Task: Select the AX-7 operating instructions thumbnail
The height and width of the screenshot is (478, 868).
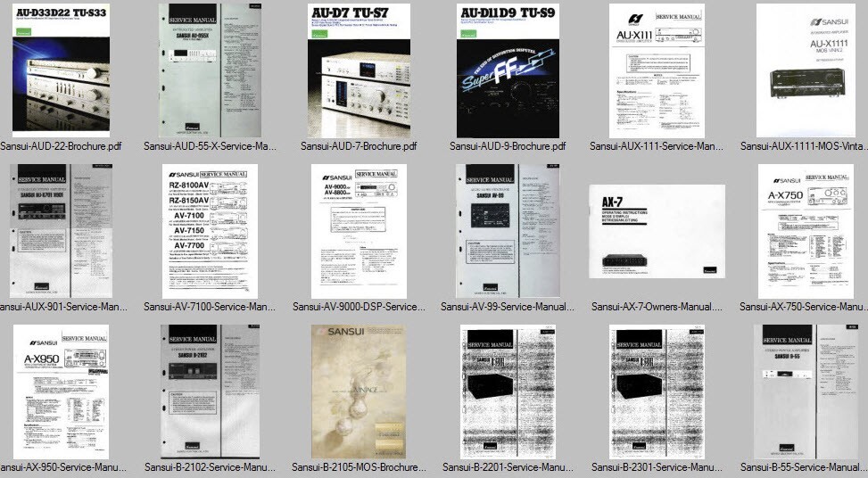Action: [657, 231]
